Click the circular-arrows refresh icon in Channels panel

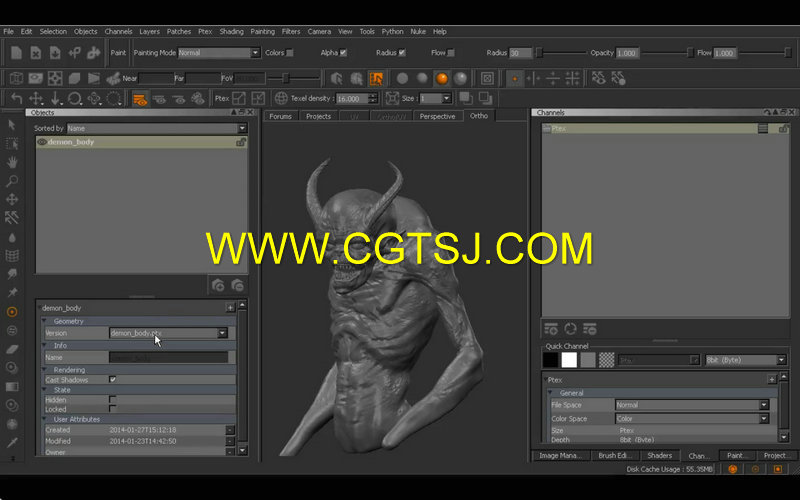(570, 329)
